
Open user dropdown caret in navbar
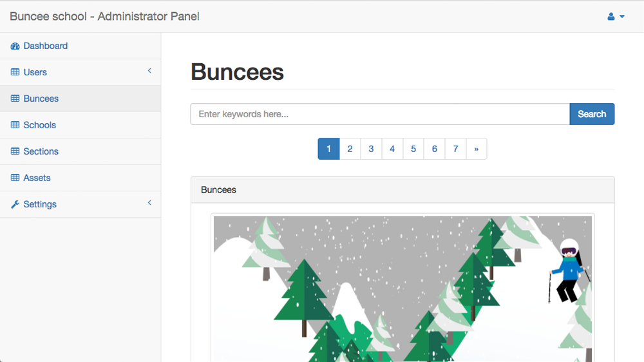tap(622, 17)
